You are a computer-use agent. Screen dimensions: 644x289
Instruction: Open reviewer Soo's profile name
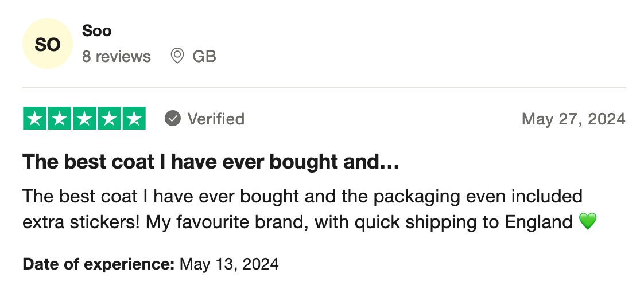96,30
